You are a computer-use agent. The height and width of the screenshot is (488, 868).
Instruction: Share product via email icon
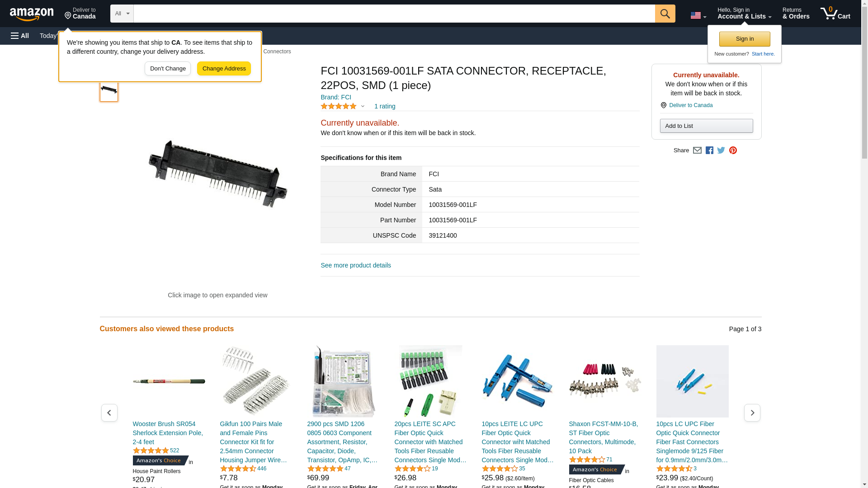click(697, 150)
